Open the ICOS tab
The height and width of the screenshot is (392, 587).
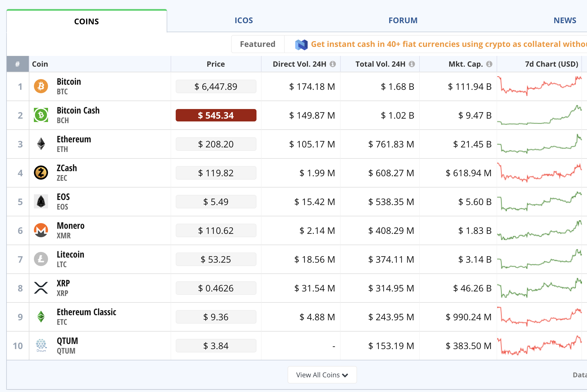pyautogui.click(x=244, y=20)
